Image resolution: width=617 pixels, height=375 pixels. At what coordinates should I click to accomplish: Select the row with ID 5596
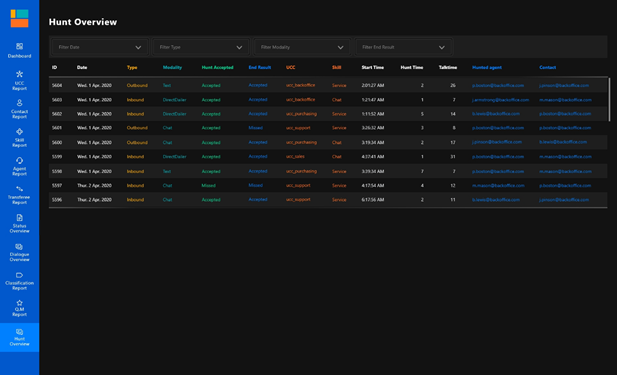click(x=328, y=200)
